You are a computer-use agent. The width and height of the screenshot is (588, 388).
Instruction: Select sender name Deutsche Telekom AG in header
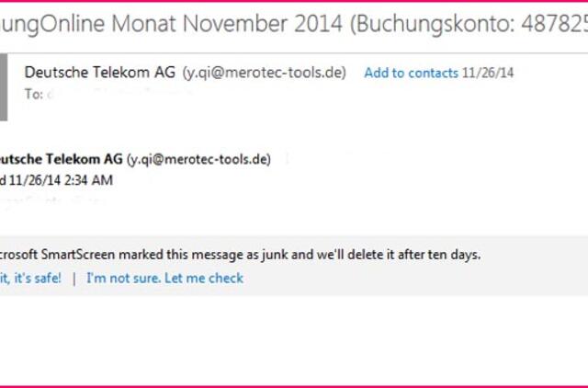pyautogui.click(x=101, y=73)
